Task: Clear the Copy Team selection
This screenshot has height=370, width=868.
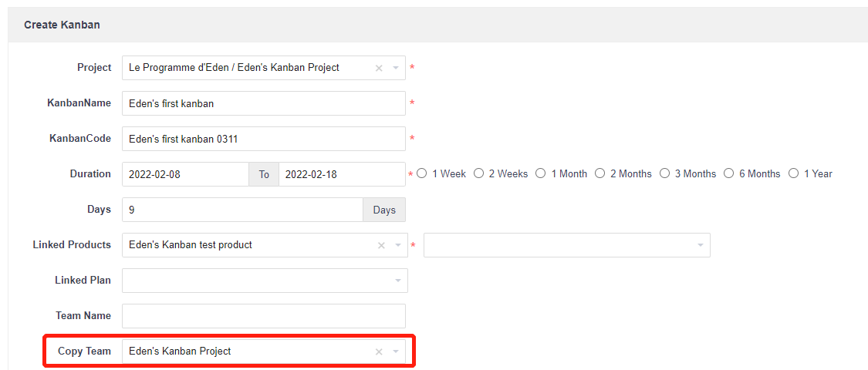Action: (379, 351)
